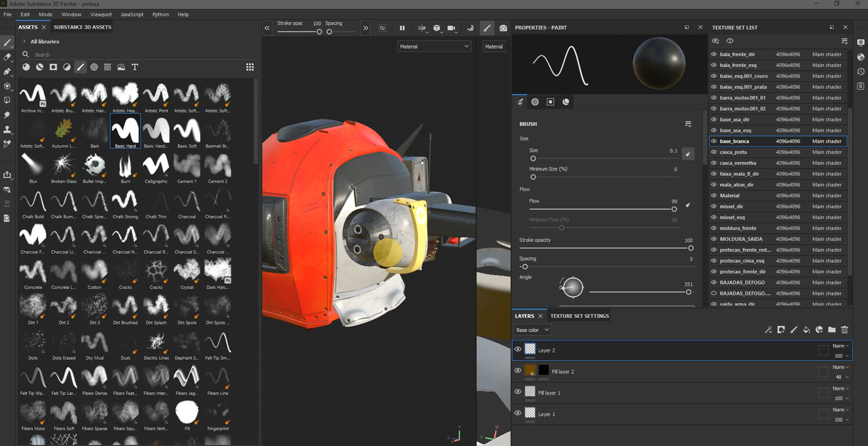This screenshot has width=868, height=446.
Task: Toggle visibility of casca_vermelha texture set
Action: 714,163
